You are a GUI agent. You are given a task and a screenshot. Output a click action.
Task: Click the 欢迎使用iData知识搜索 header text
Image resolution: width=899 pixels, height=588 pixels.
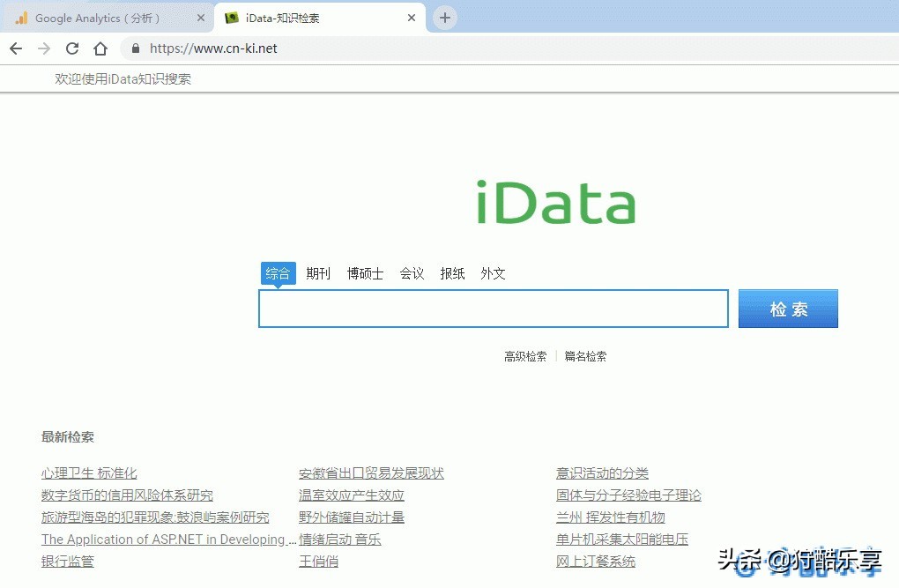coord(123,79)
